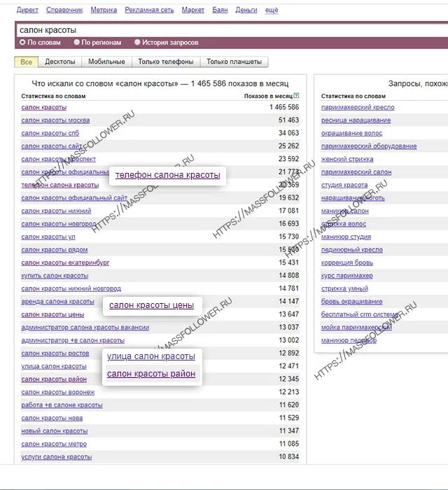
Task: Select the 'По словам' radio button
Action: (x=22, y=42)
